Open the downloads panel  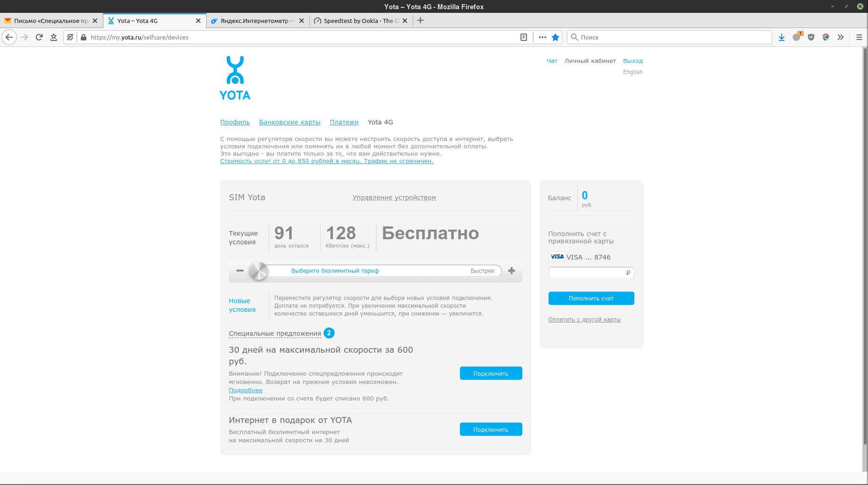point(782,37)
